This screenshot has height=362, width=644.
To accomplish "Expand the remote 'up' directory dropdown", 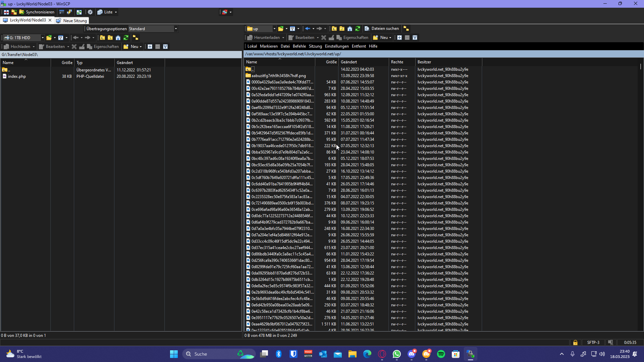I will [274, 29].
